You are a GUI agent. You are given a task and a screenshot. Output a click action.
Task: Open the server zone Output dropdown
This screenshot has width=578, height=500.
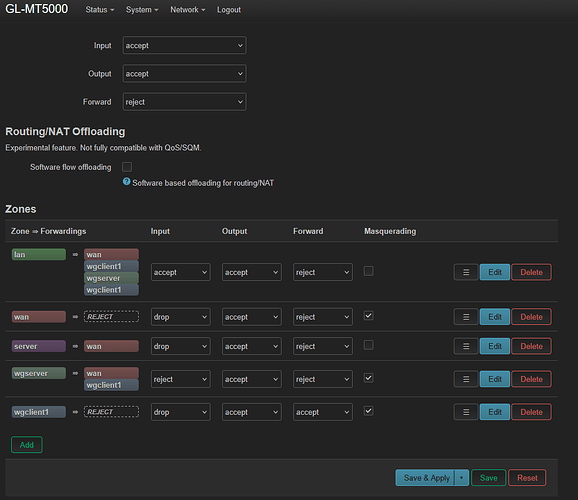(x=252, y=346)
